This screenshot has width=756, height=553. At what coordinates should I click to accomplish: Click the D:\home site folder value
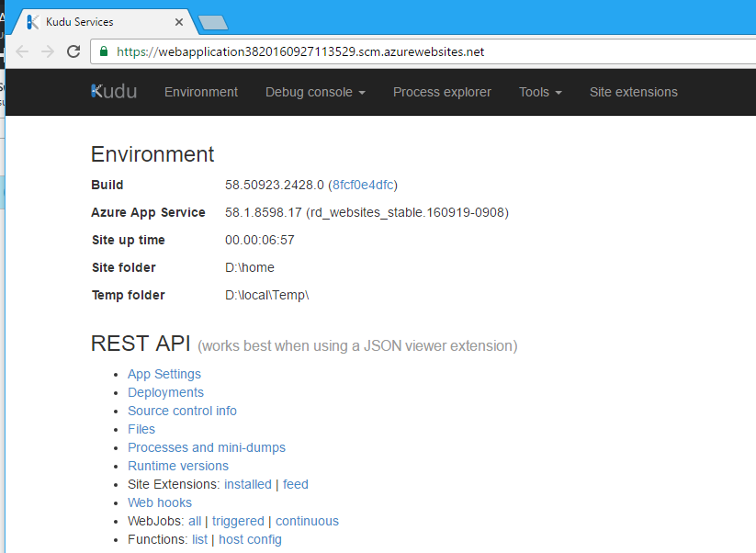[x=250, y=267]
